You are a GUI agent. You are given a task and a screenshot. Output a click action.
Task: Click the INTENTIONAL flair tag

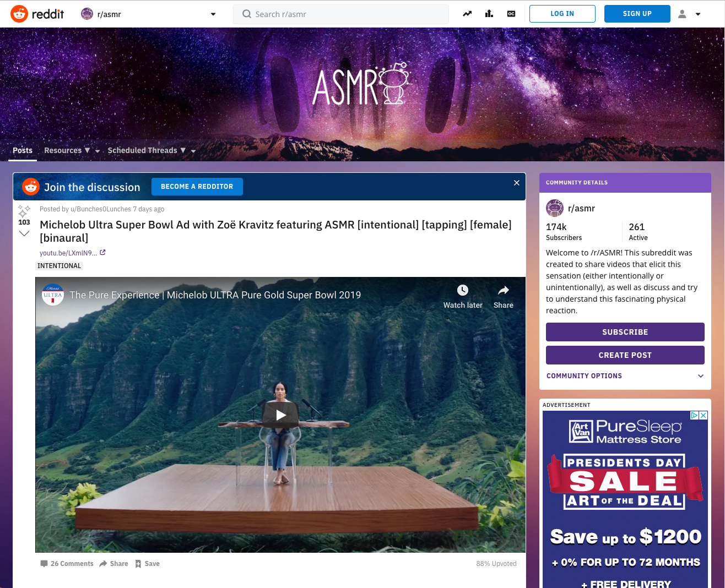pyautogui.click(x=59, y=266)
